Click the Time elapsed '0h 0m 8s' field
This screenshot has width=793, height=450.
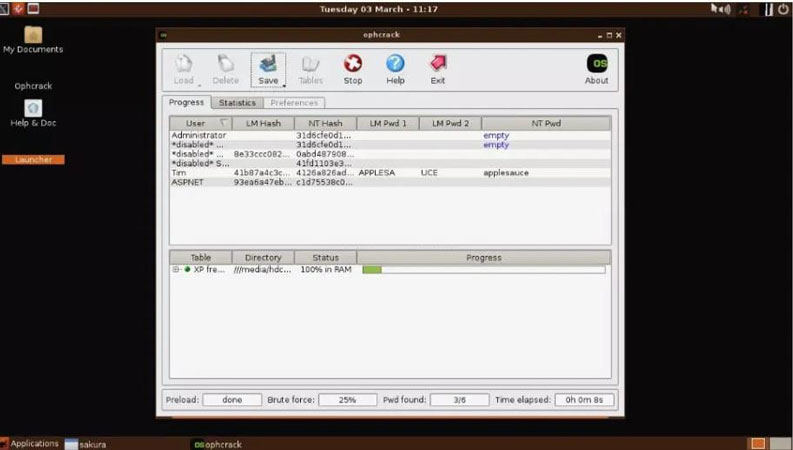(584, 399)
